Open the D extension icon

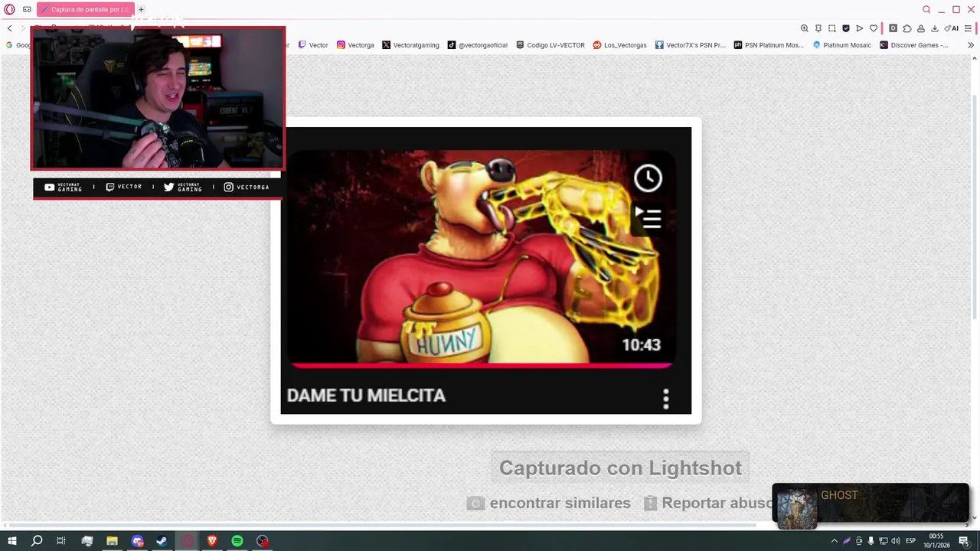pos(893,28)
